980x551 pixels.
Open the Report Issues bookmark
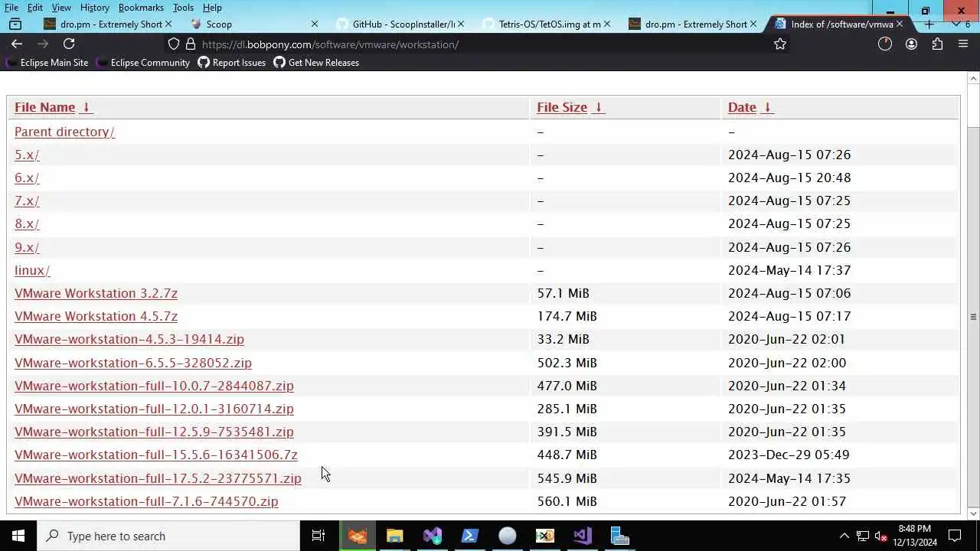click(x=232, y=63)
